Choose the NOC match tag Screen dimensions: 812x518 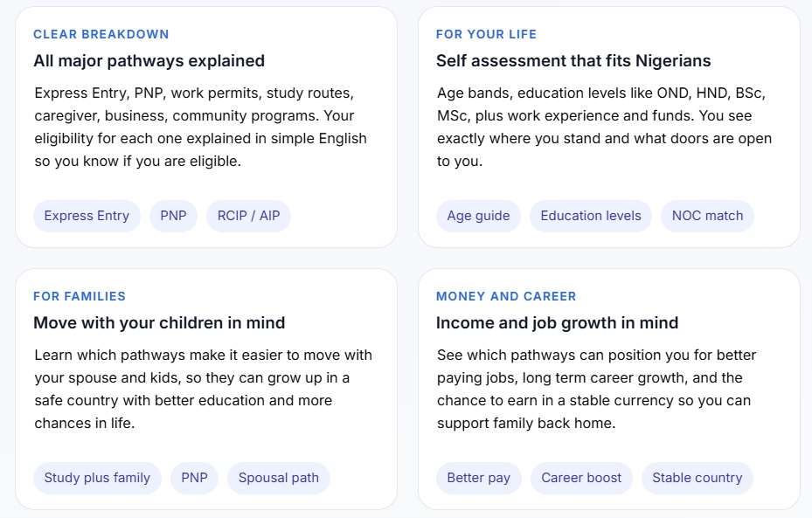[x=707, y=216]
